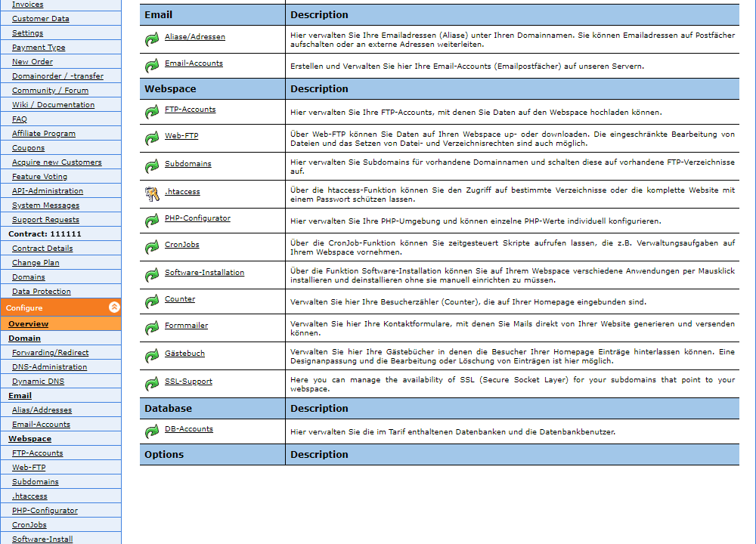Open Dynamic DNS in the sidebar

pos(38,382)
